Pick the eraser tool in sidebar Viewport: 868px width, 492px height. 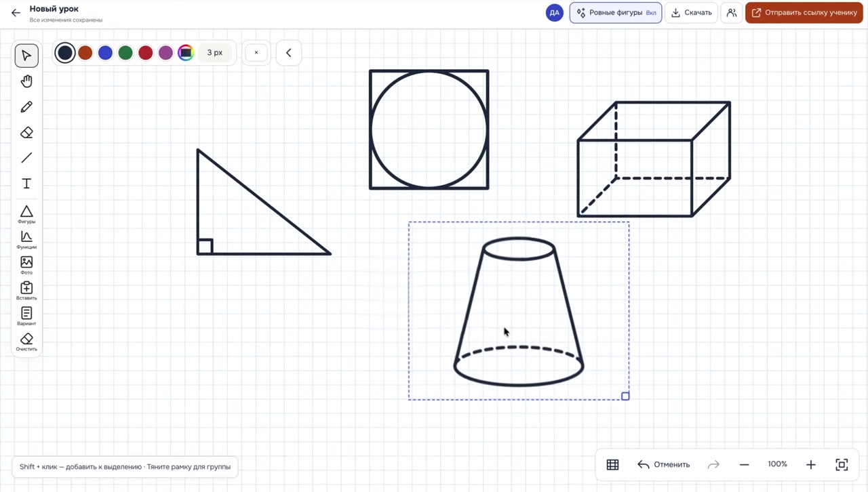(26, 133)
